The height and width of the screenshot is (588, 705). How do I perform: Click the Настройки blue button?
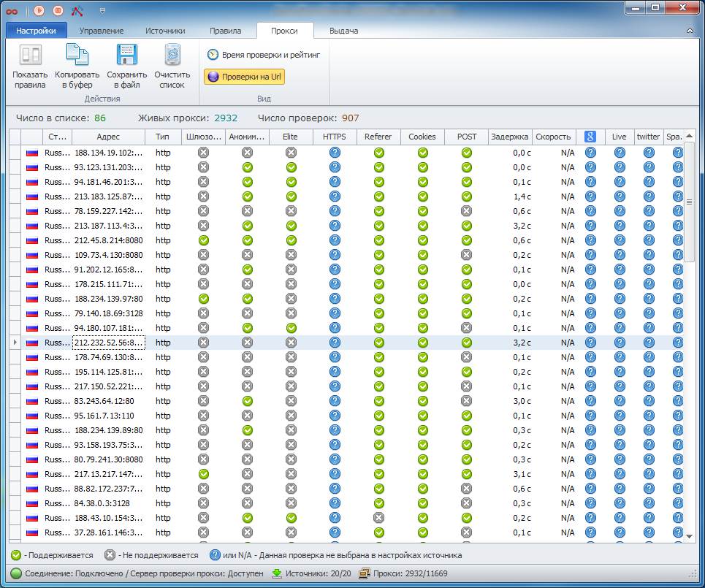(x=36, y=31)
